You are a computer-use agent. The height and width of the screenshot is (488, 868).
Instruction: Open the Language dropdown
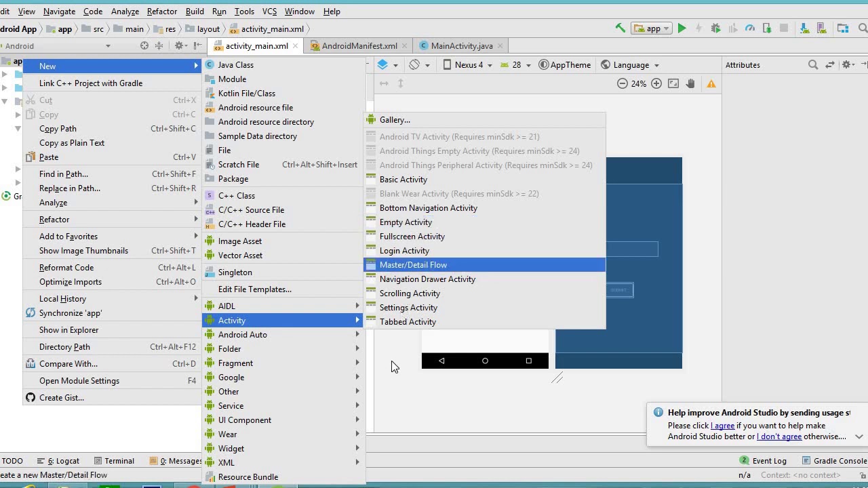click(x=629, y=65)
